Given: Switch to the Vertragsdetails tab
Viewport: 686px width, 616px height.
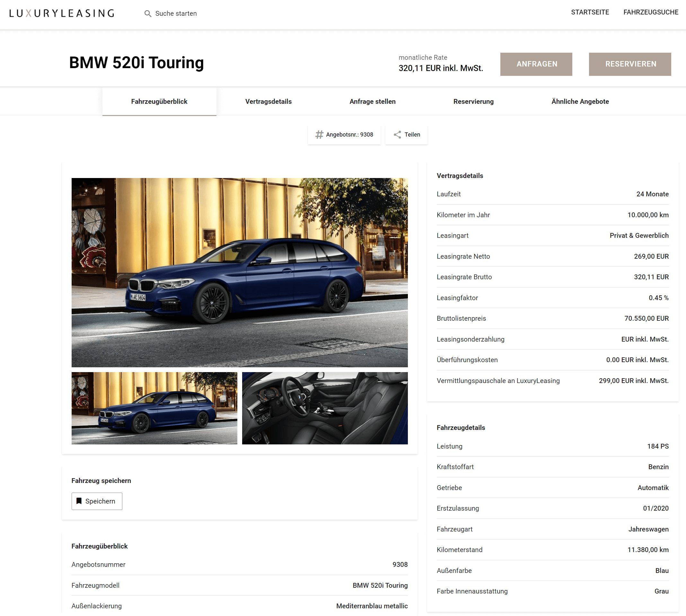Looking at the screenshot, I should click(268, 102).
